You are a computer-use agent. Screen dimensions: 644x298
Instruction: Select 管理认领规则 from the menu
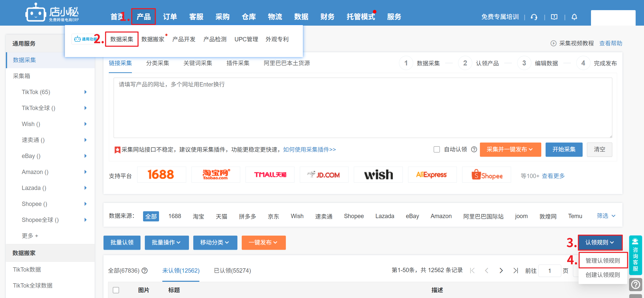(603, 260)
